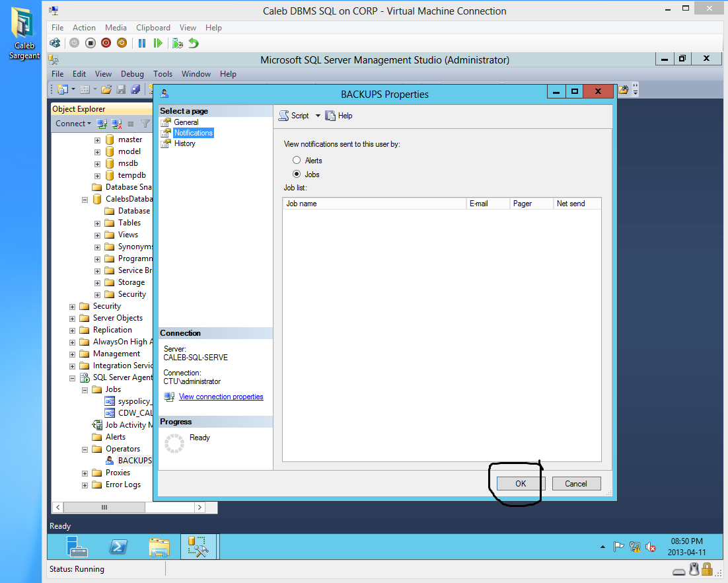728x583 pixels.
Task: Click the Checkpoint snapshot icon in VM toolbar
Action: [177, 43]
